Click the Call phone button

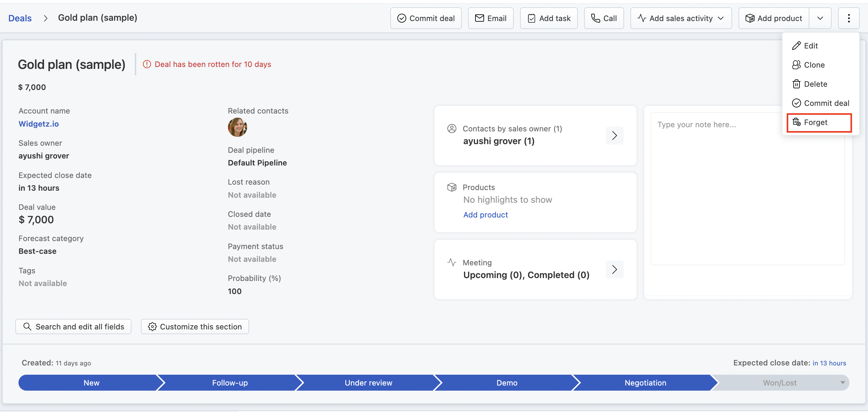604,18
